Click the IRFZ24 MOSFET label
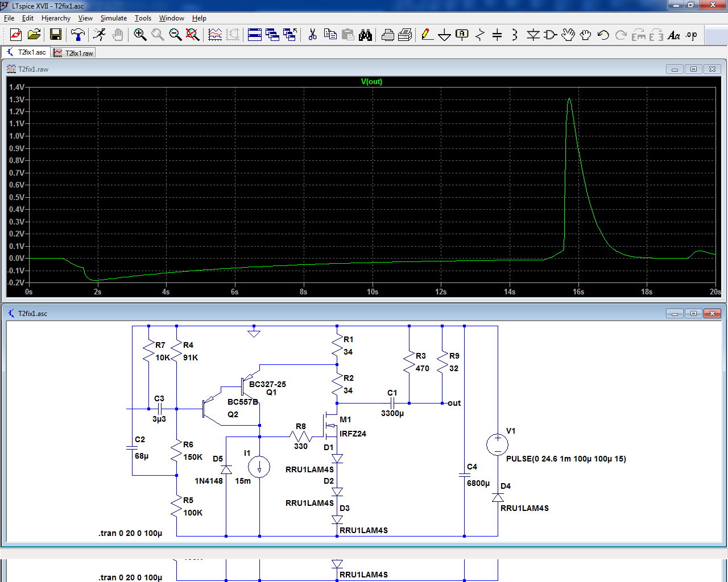This screenshot has width=728, height=582. pos(353,434)
